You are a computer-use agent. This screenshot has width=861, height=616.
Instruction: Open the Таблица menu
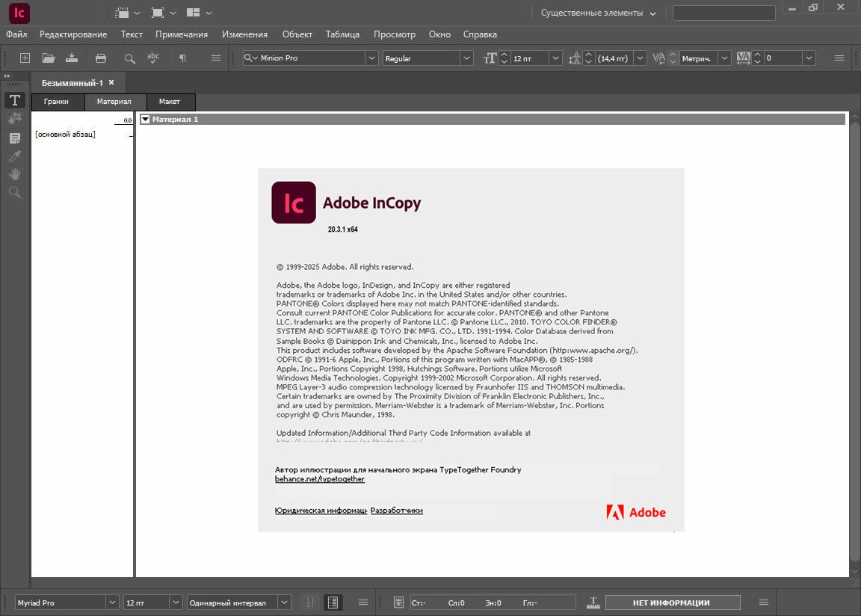click(x=342, y=34)
